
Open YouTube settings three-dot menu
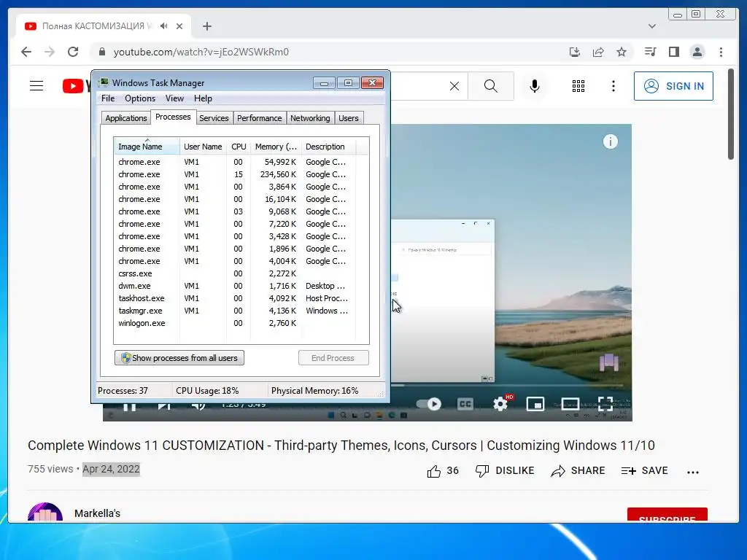(x=613, y=86)
